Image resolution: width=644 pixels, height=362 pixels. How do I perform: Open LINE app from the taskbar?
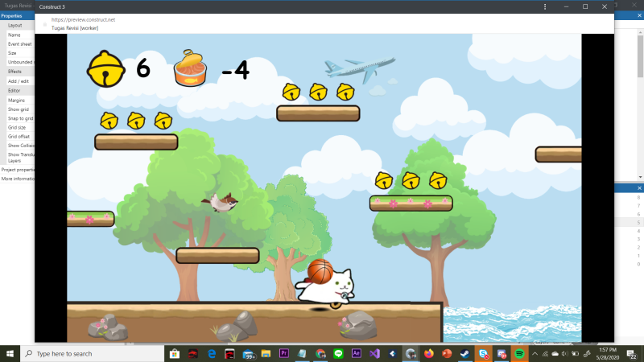click(x=338, y=353)
